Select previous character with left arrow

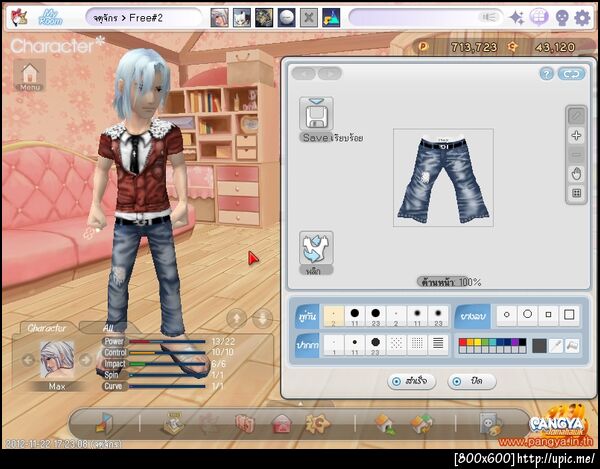tap(28, 360)
